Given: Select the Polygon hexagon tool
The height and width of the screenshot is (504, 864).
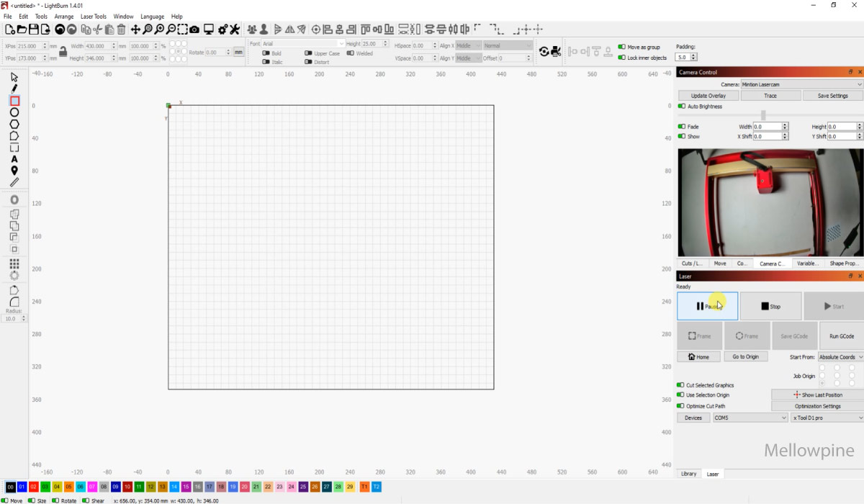Looking at the screenshot, I should pyautogui.click(x=14, y=124).
